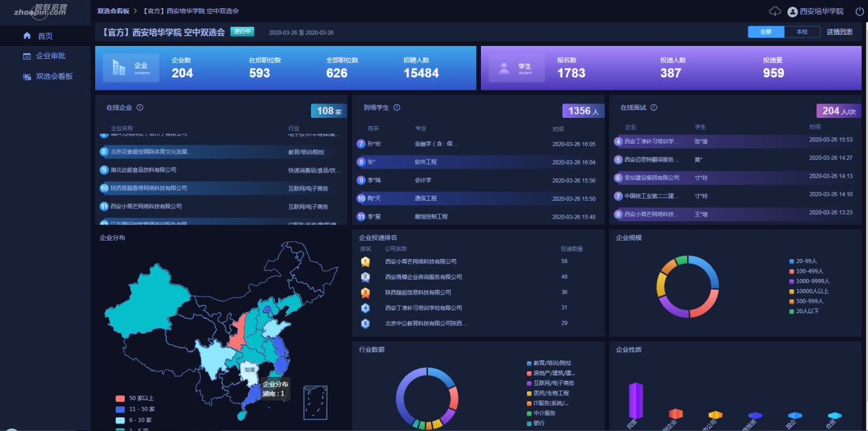Click the 1000-9999人 purple legend swatch
868x431 pixels.
click(x=792, y=281)
